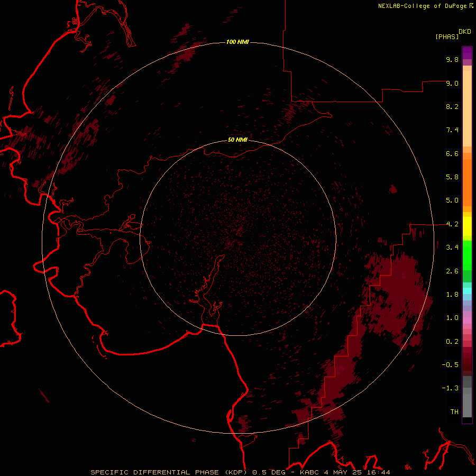Pick the green band on the color bar
The image size is (476, 476).
pos(467,255)
